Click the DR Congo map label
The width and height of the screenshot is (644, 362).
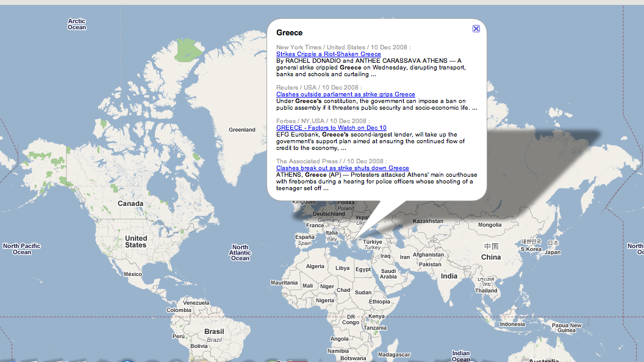coord(350,320)
